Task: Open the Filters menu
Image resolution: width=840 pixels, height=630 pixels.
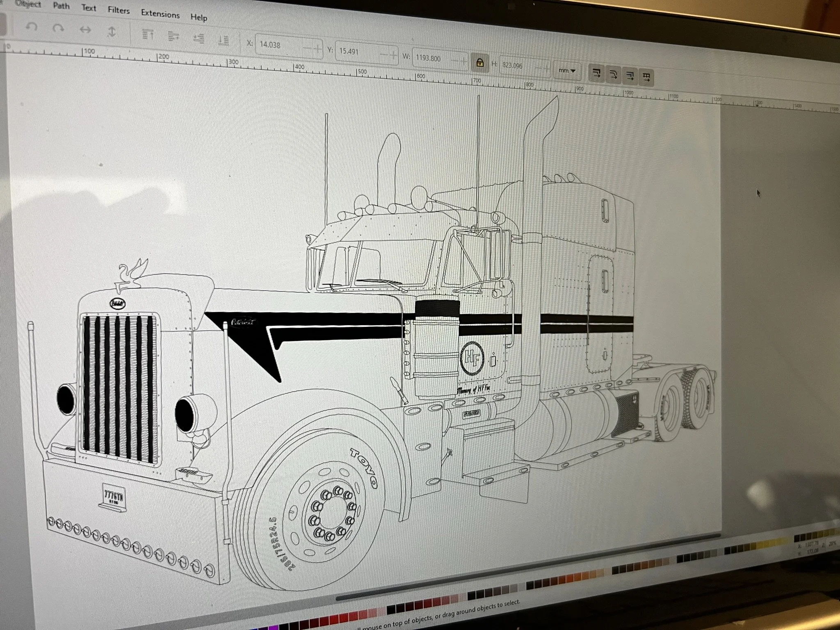Action: [x=119, y=10]
